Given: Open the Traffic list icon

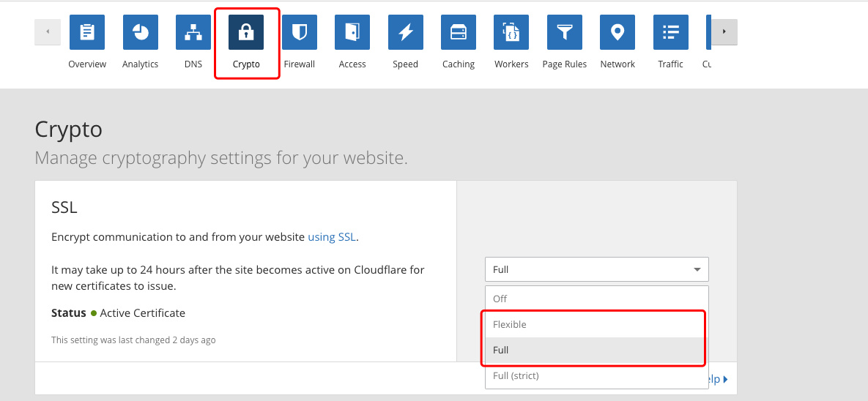Looking at the screenshot, I should (670, 32).
